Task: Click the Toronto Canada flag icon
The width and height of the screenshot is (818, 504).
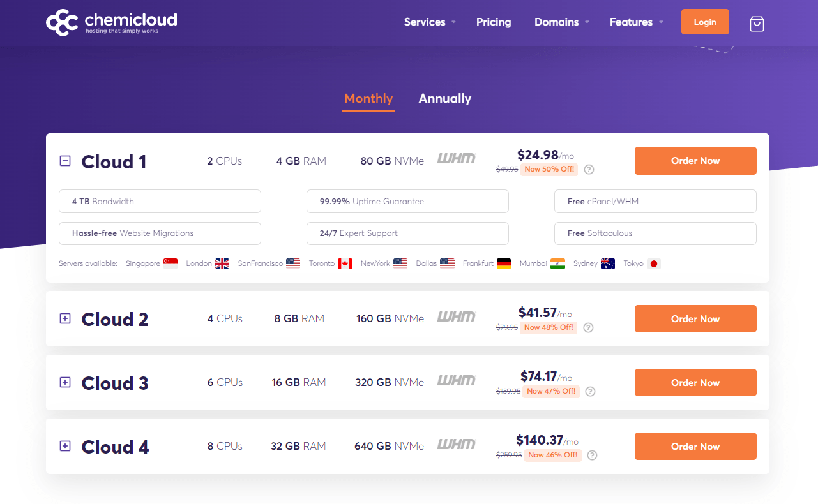Action: [x=345, y=263]
